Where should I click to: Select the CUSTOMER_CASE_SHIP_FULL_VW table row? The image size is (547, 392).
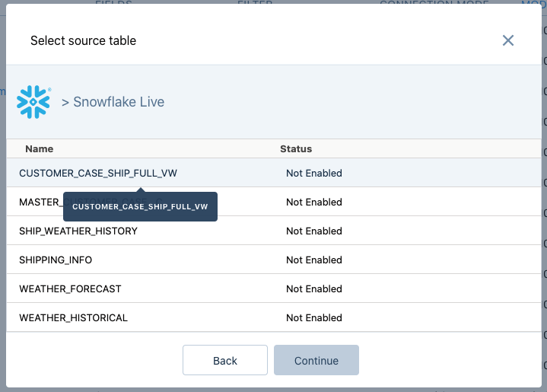[98, 174]
